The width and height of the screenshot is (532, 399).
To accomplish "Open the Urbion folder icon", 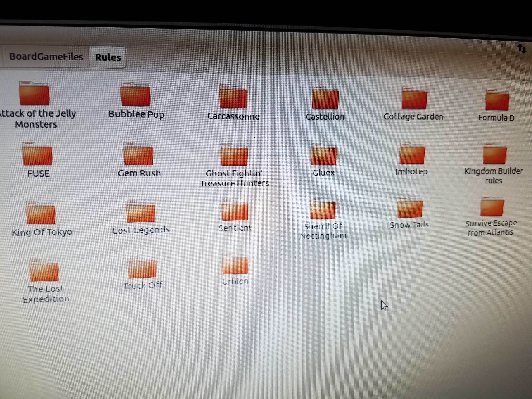I will click(x=235, y=264).
